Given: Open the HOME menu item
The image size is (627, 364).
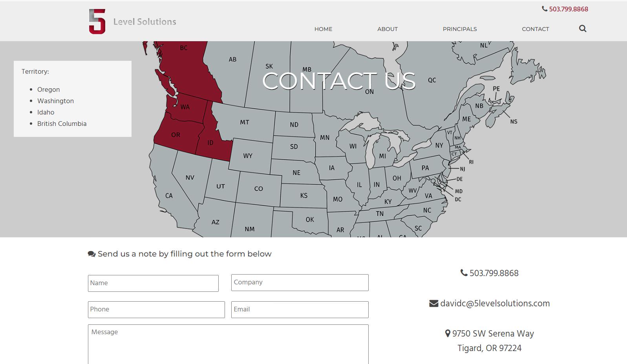Looking at the screenshot, I should pyautogui.click(x=323, y=29).
